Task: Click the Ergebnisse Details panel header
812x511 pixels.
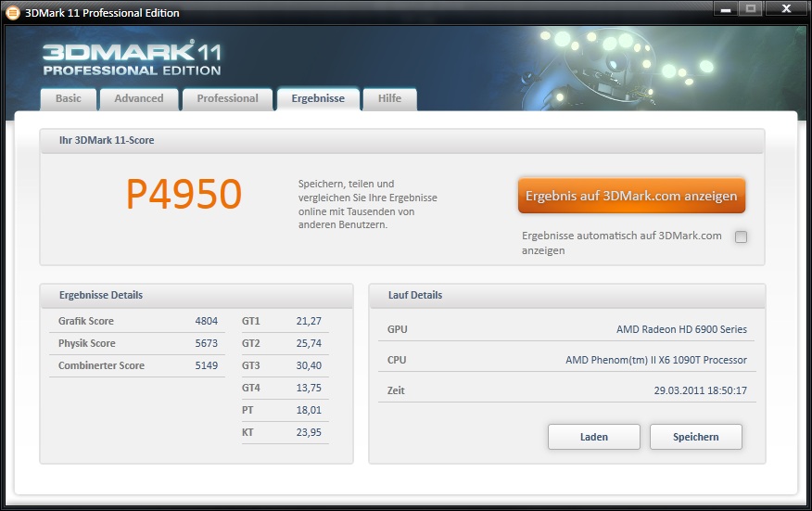Action: coord(197,296)
